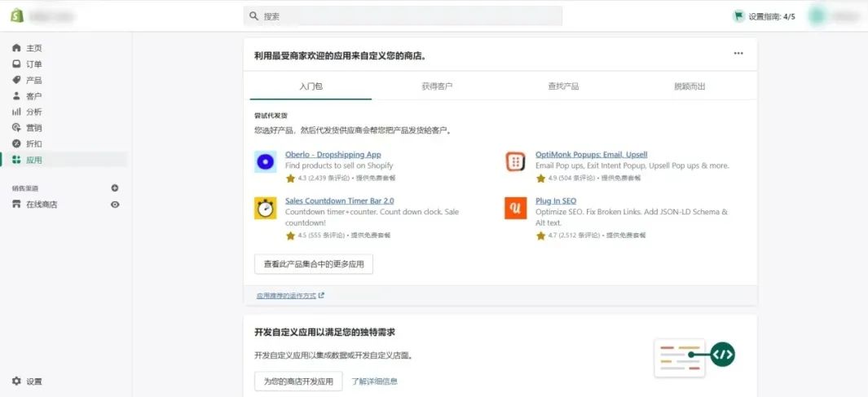Switch to the 获得客户 tab

tap(437, 86)
